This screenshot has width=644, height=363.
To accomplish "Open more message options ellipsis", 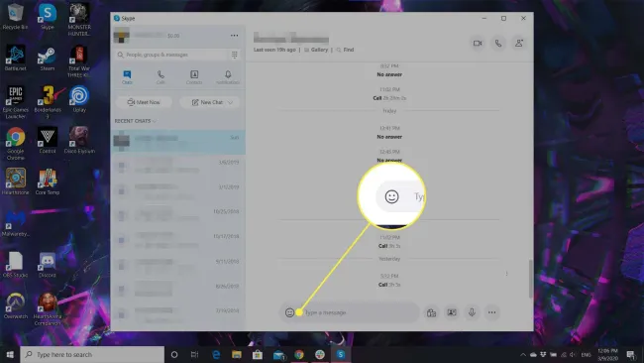I will [x=492, y=312].
